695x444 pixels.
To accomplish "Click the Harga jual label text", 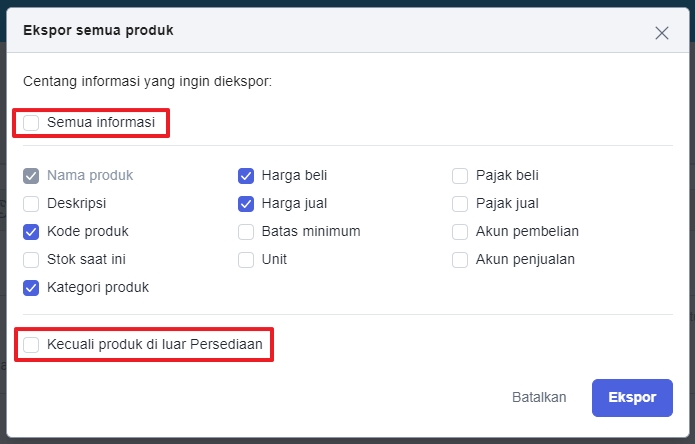I will pos(294,204).
